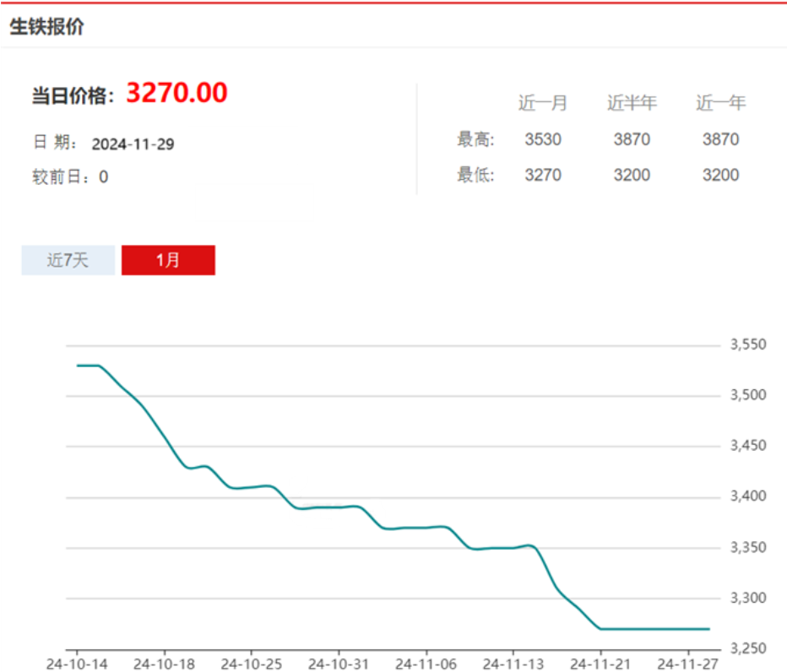Click the 24-11-13 axis label

[513, 664]
